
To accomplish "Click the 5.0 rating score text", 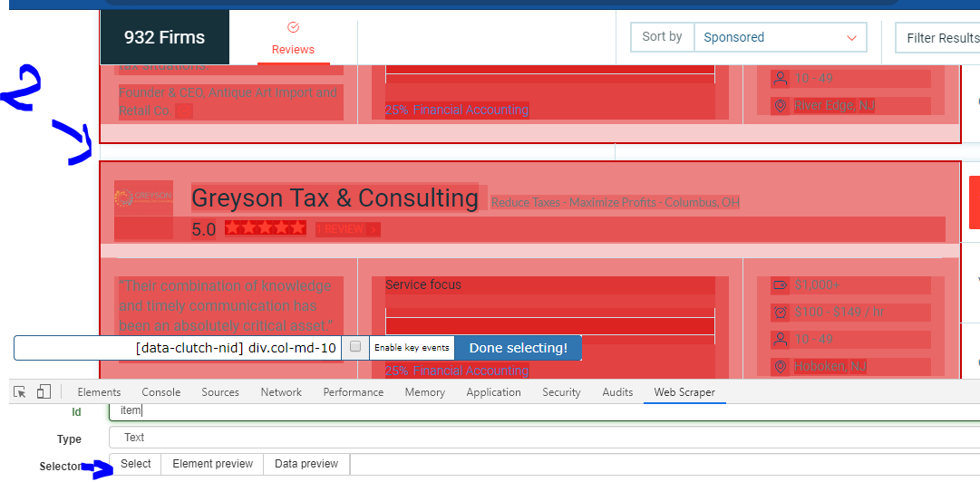I will coord(203,230).
